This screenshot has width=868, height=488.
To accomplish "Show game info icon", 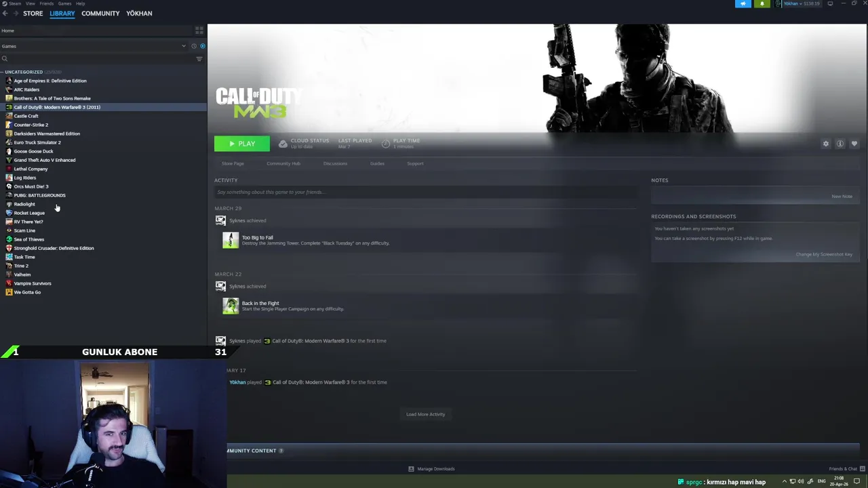I will tap(840, 144).
